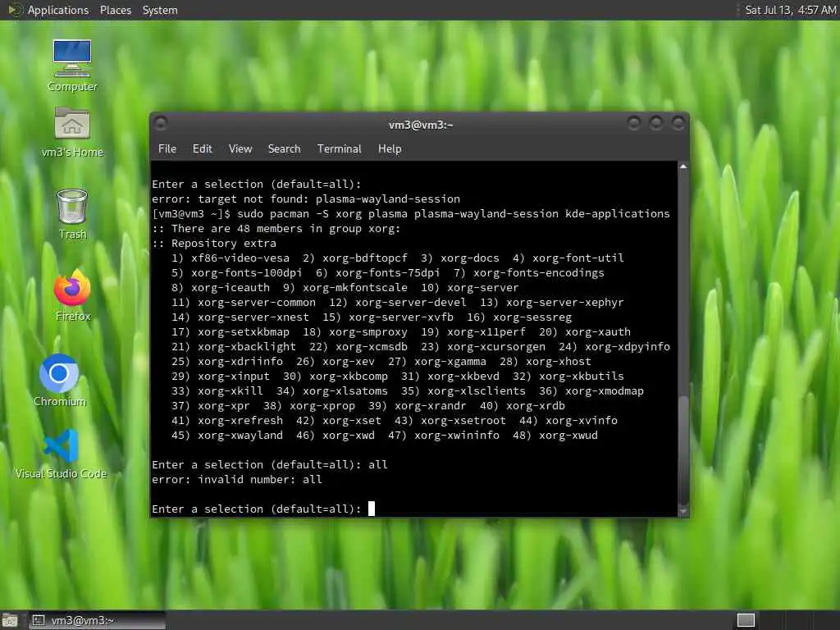The width and height of the screenshot is (840, 630).
Task: Click the 'xorg-xsetroot' package entry
Action: [463, 421]
